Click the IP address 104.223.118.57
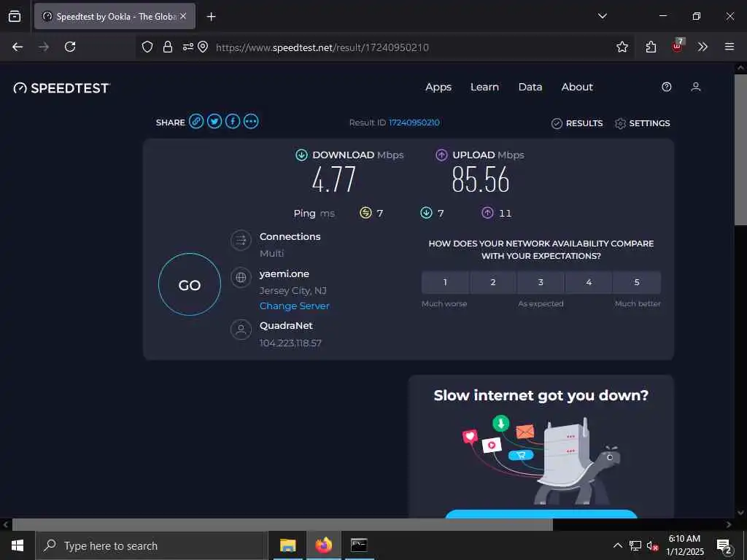747x560 pixels. click(x=290, y=343)
